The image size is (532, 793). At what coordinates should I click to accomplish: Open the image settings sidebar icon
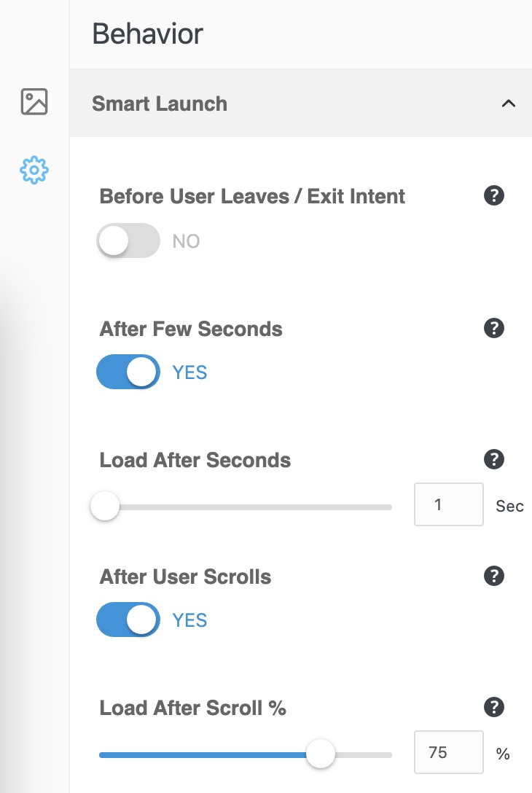(34, 101)
